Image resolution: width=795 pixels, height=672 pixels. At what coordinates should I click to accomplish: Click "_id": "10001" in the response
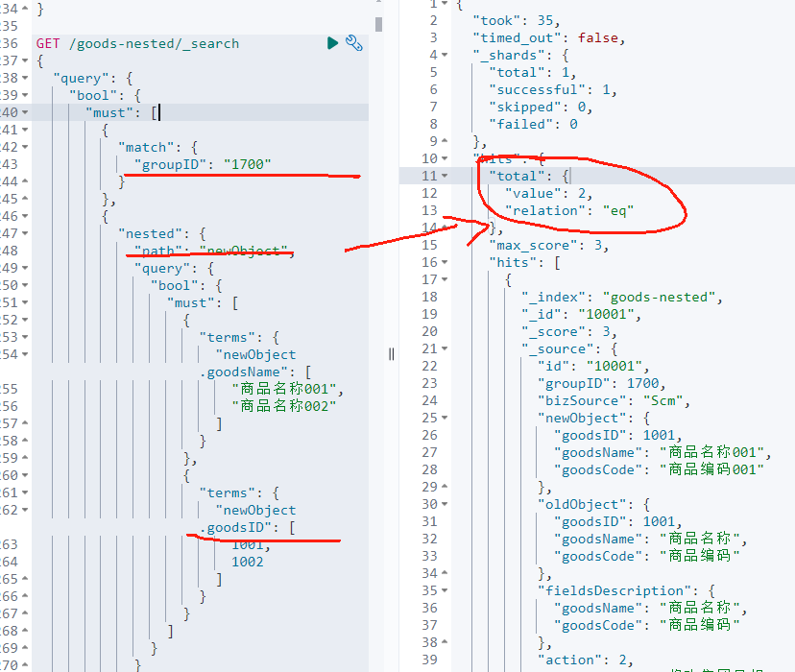(581, 314)
